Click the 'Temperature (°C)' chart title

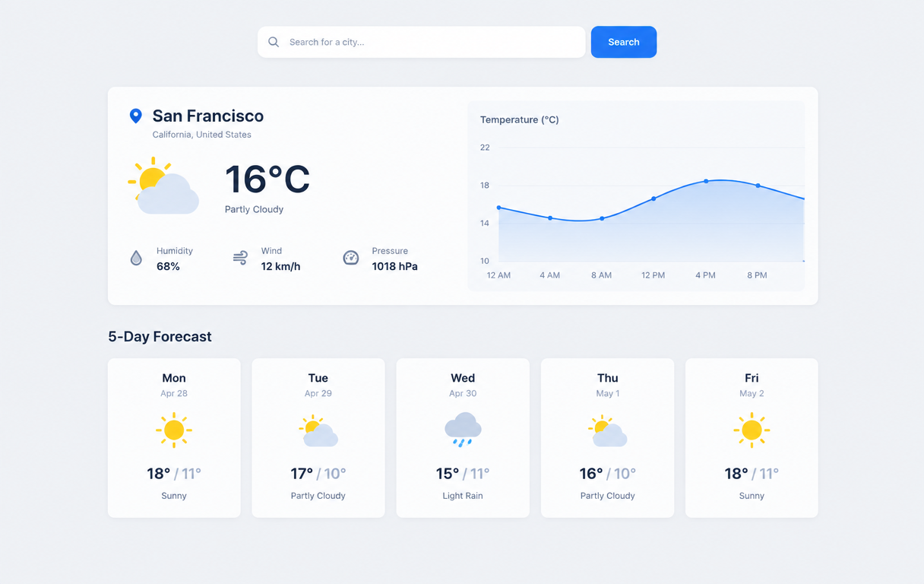pos(520,120)
